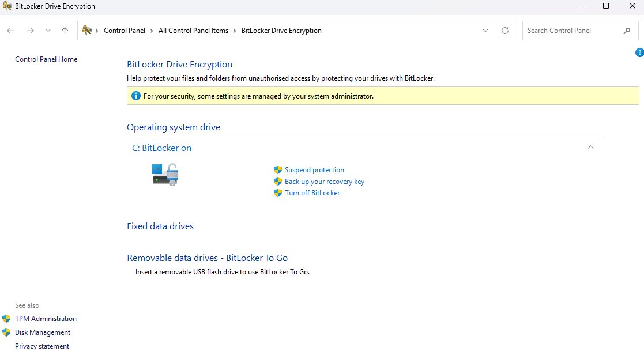Open the recent locations dropdown arrow
The image size is (644, 359).
point(48,31)
